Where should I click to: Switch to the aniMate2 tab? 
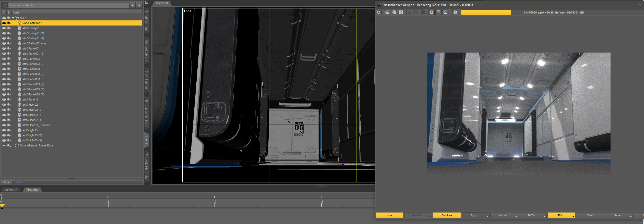coord(11,190)
